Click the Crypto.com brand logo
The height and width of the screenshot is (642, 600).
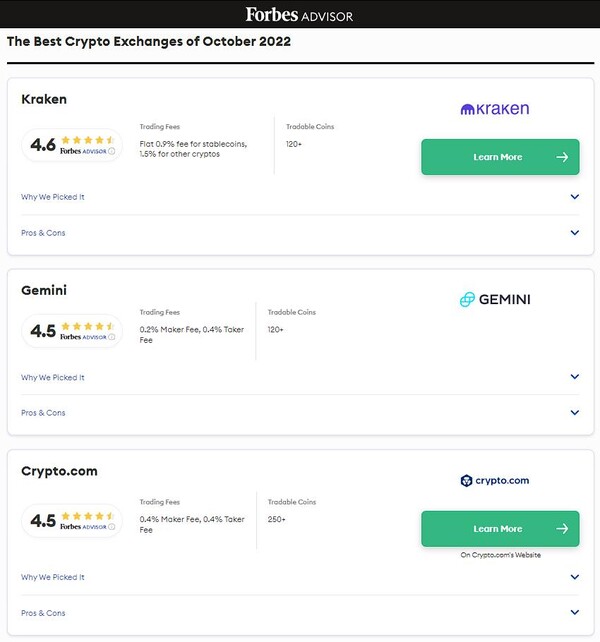tap(494, 481)
